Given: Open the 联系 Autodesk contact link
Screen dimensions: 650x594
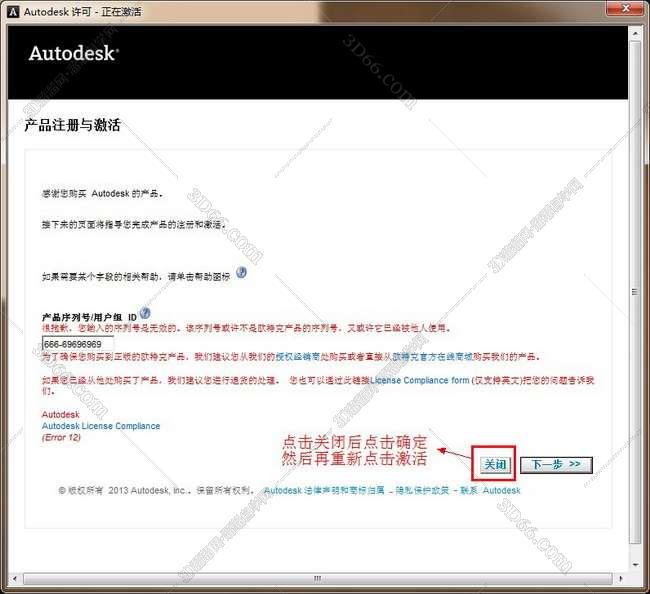Looking at the screenshot, I should 490,490.
